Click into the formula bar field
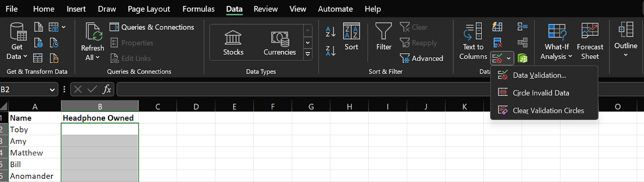 pyautogui.click(x=380, y=89)
